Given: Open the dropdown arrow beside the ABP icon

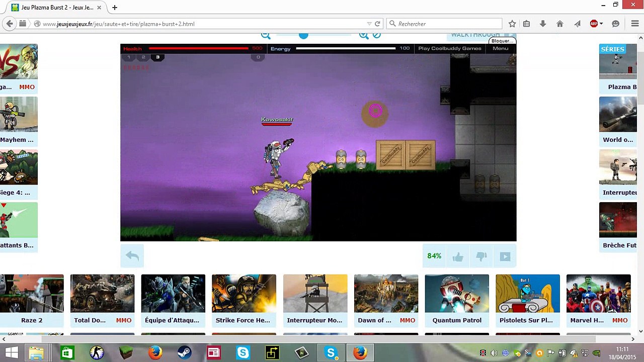Looking at the screenshot, I should (601, 24).
